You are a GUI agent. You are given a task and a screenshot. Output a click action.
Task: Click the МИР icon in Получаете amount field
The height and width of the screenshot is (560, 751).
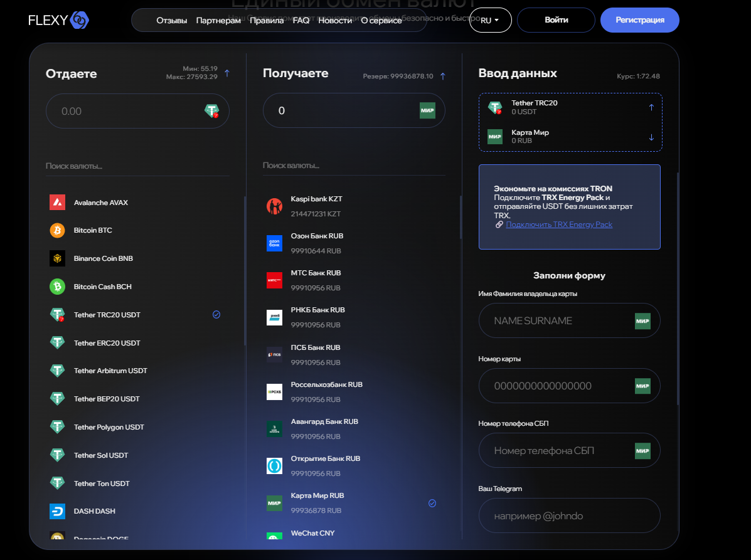coord(427,110)
